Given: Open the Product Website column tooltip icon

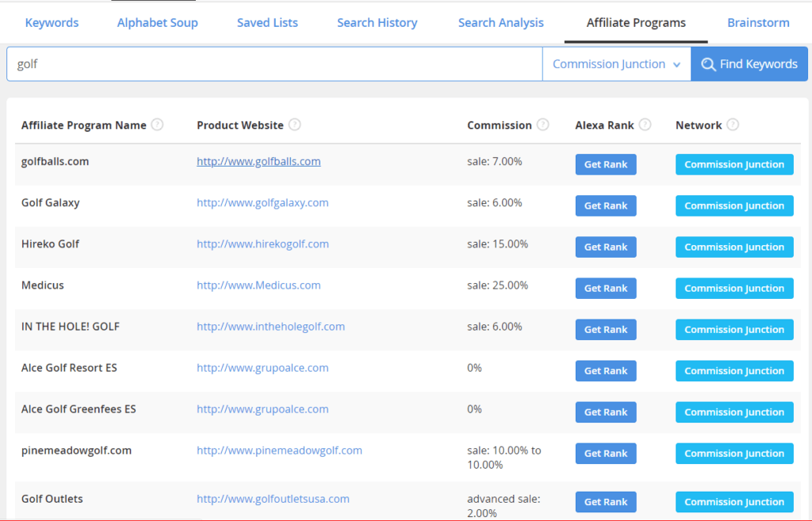Looking at the screenshot, I should point(294,125).
